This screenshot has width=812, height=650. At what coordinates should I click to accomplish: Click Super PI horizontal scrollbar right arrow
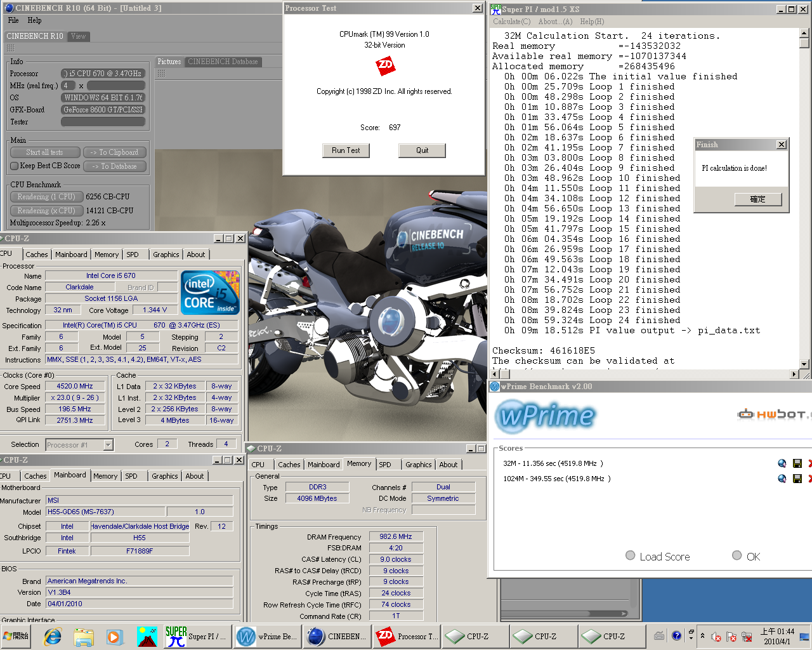(x=794, y=375)
